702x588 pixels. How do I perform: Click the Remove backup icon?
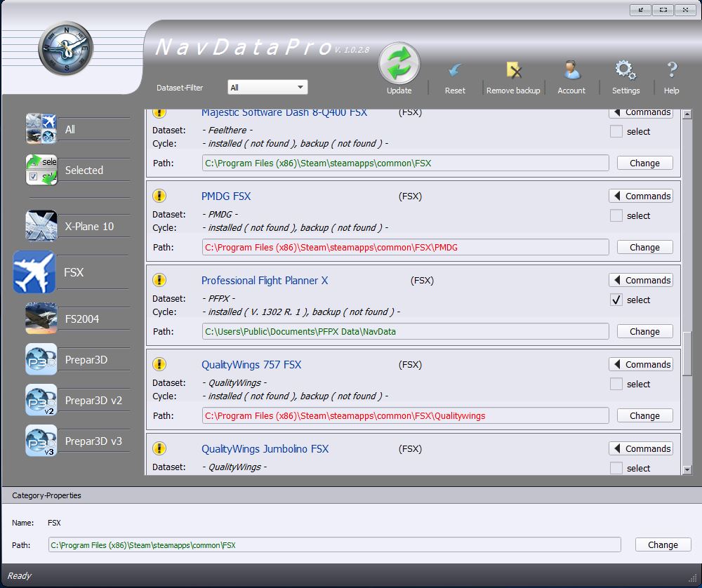point(514,70)
